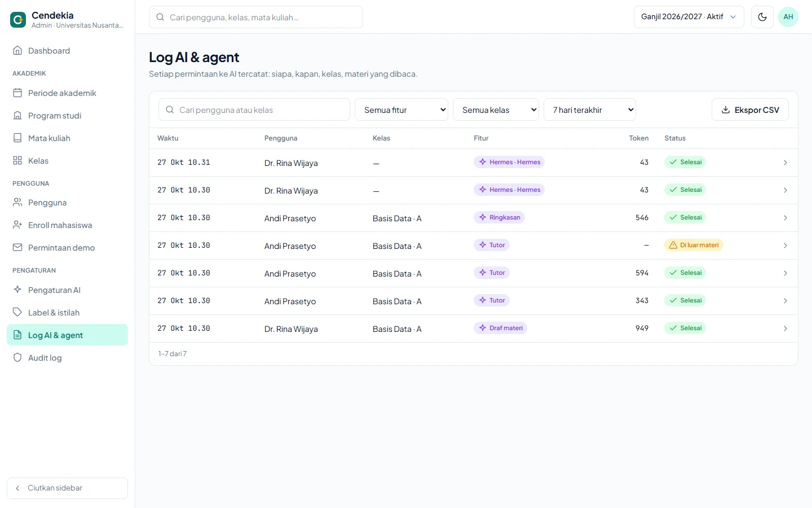The height and width of the screenshot is (508, 812).
Task: Click the Pengguna users icon
Action: point(17,203)
